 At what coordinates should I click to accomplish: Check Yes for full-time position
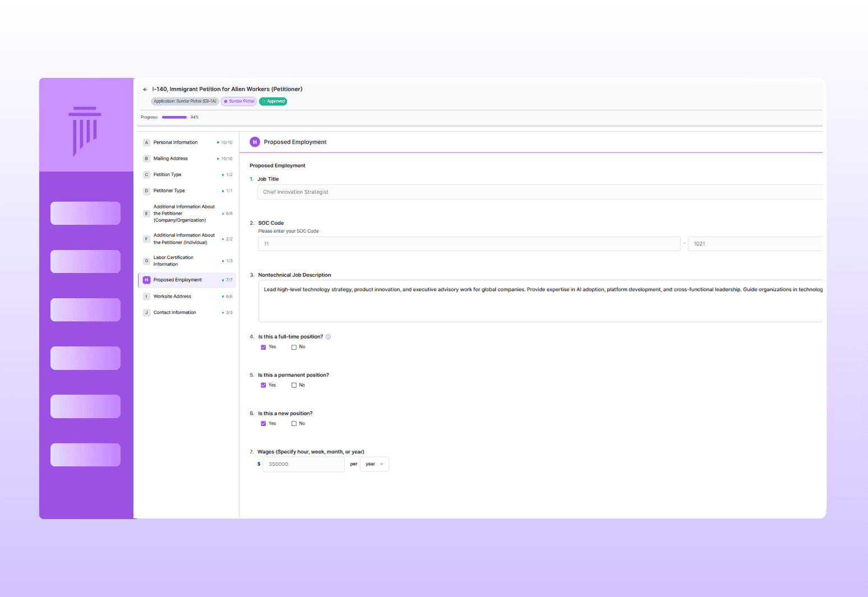click(x=264, y=347)
